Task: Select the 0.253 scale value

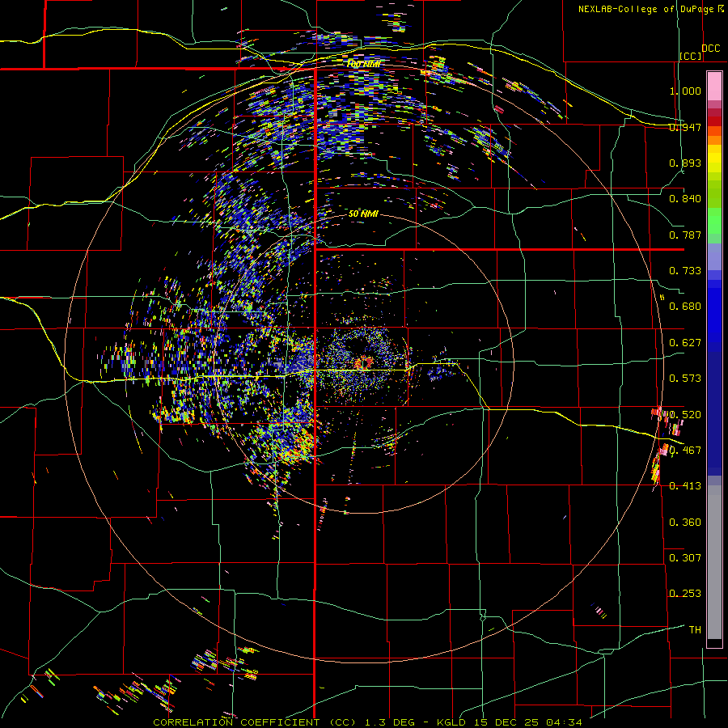Action: [685, 594]
